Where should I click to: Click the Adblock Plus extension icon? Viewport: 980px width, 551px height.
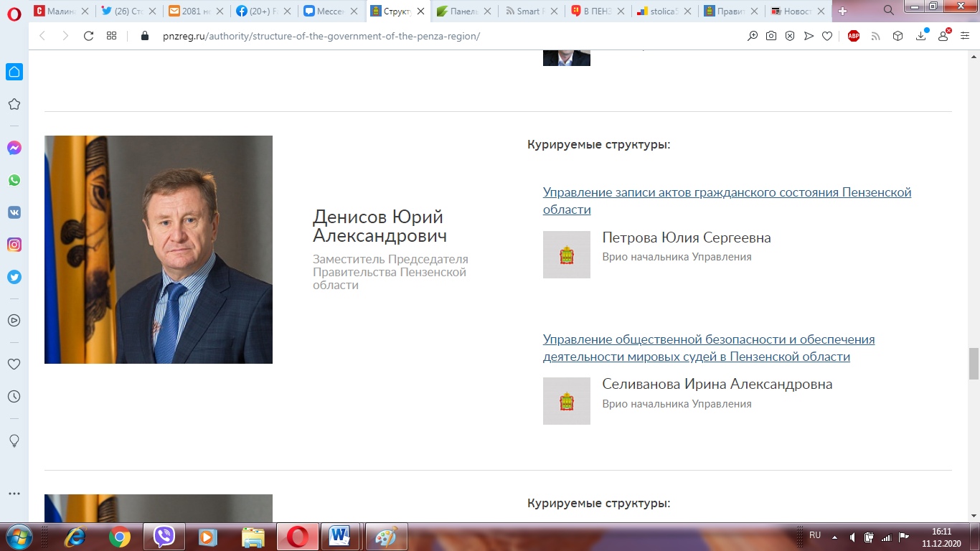(854, 36)
